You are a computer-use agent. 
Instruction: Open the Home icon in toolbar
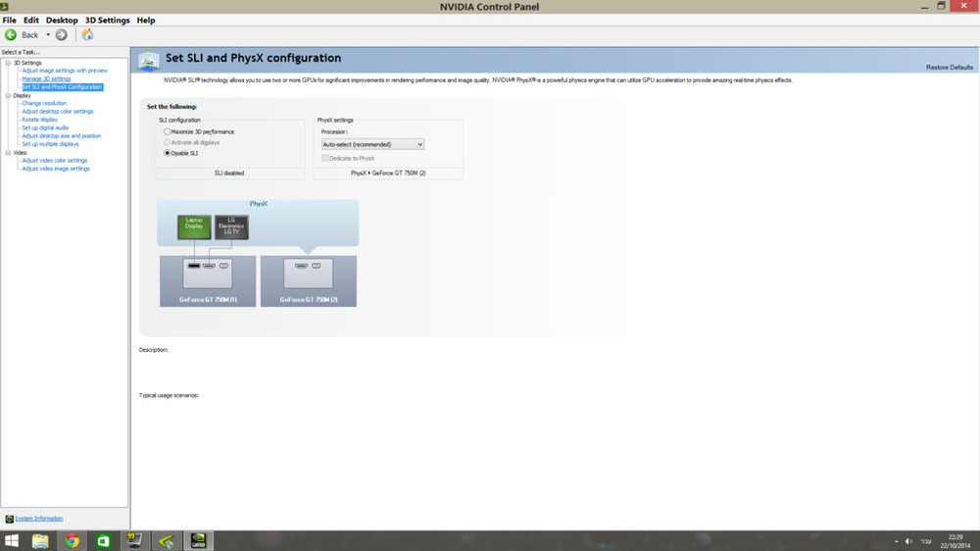87,35
